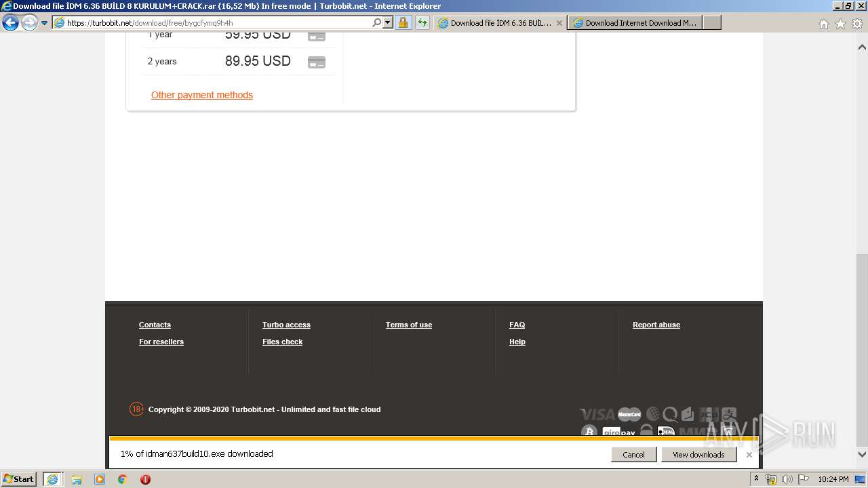Open Favorites star icon
The width and height of the screenshot is (868, 488).
point(840,24)
